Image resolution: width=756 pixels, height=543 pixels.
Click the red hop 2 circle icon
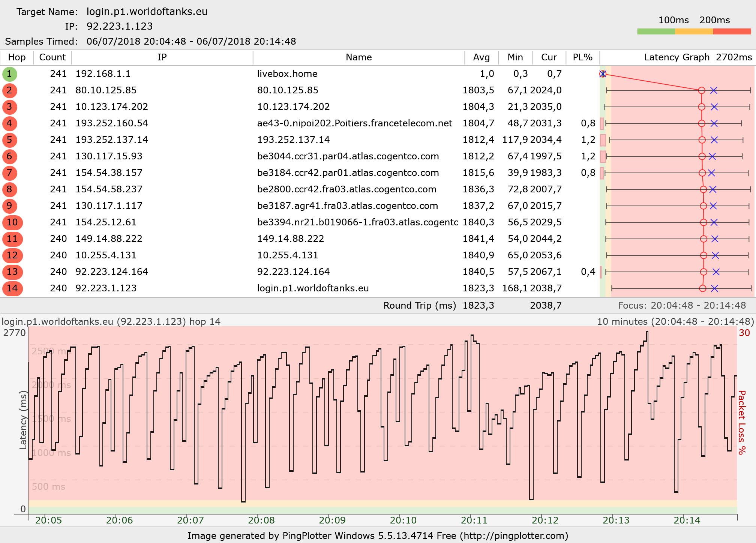(x=9, y=90)
